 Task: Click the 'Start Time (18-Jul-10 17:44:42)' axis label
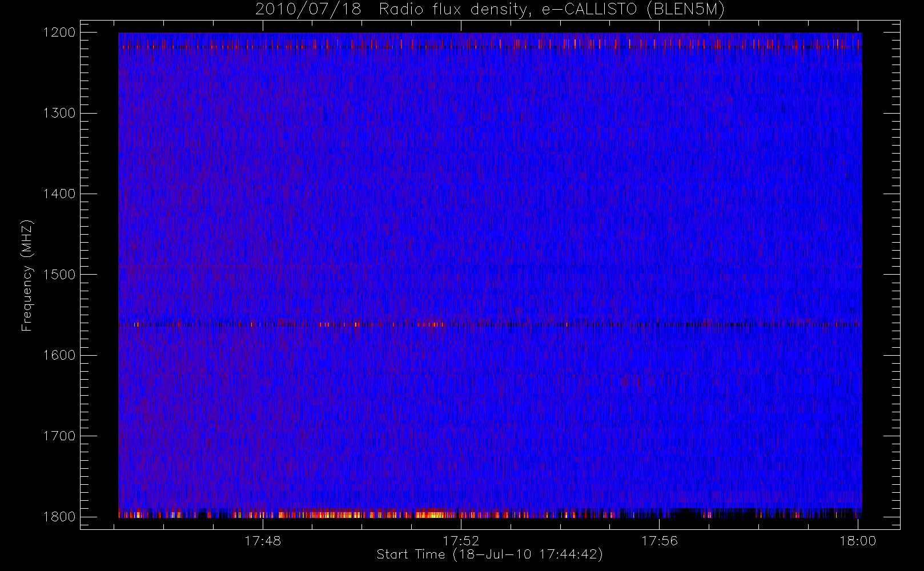489,554
